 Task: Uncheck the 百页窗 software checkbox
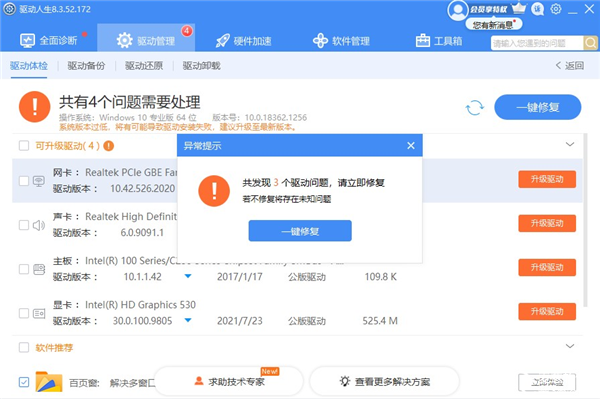[x=24, y=382]
